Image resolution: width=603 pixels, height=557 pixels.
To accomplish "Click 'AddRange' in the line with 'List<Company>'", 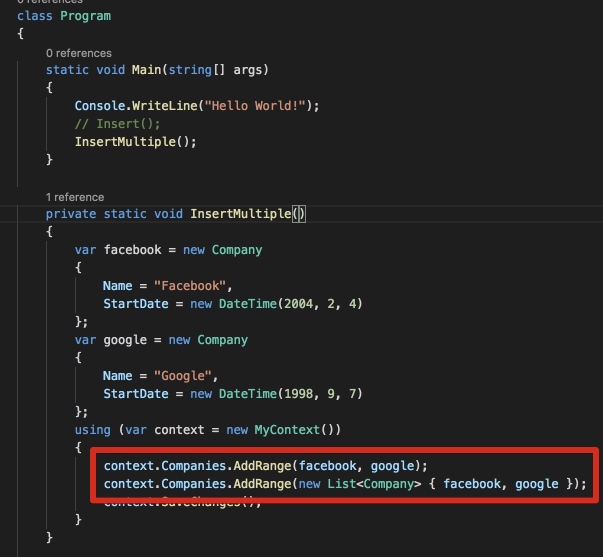I will click(x=262, y=484).
